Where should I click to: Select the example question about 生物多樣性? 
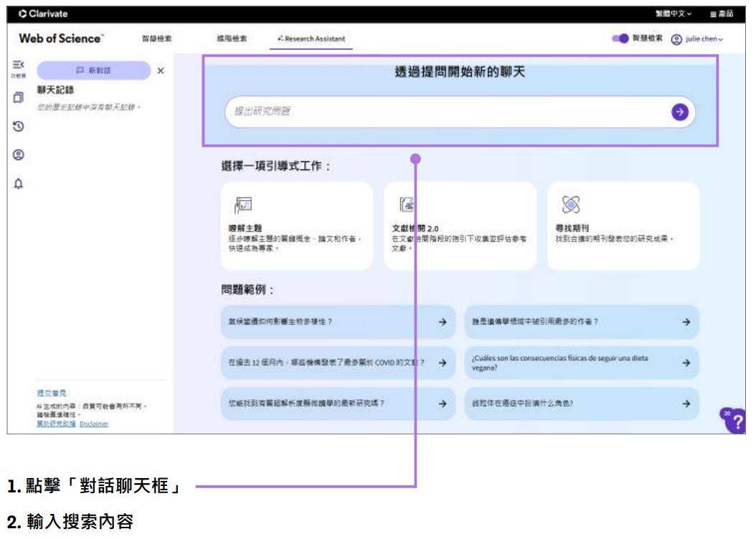(x=338, y=322)
